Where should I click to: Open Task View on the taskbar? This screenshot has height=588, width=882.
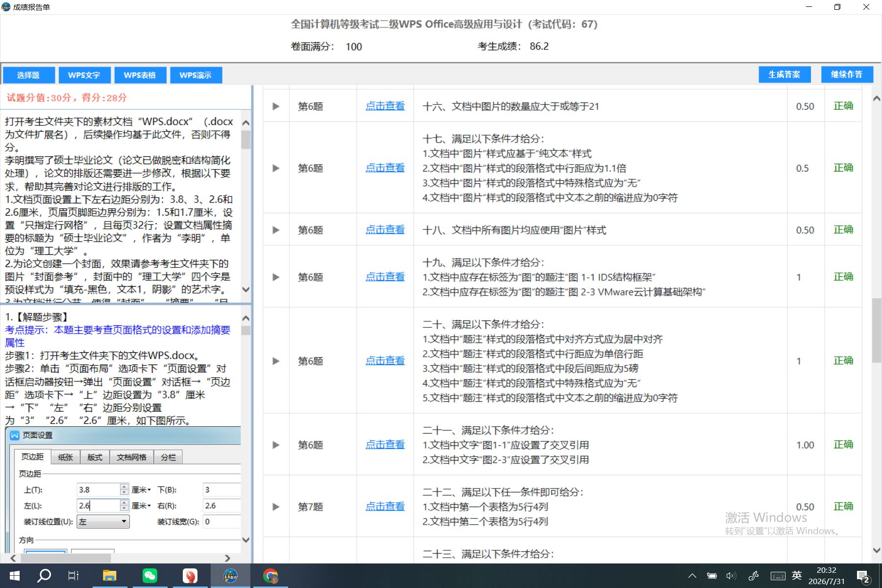click(73, 576)
